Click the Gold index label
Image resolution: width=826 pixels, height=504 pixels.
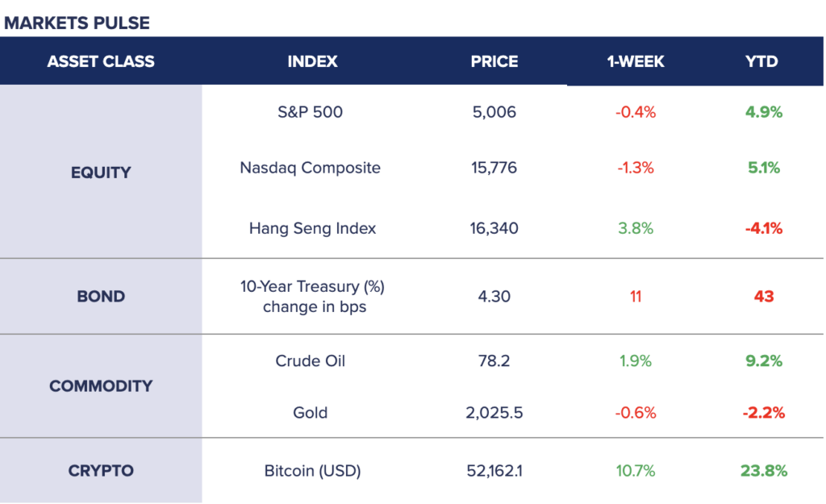coord(310,413)
